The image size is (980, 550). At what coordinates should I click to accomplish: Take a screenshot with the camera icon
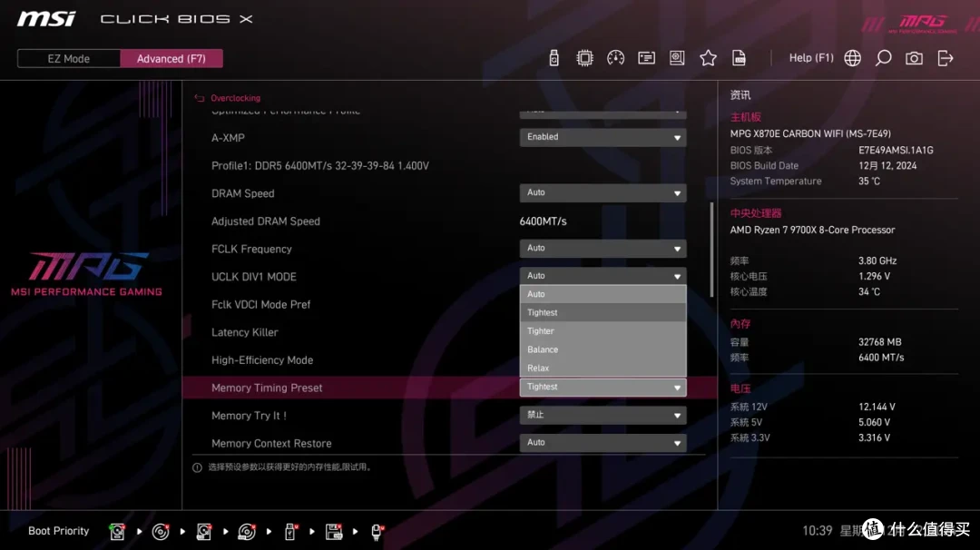pyautogui.click(x=914, y=58)
